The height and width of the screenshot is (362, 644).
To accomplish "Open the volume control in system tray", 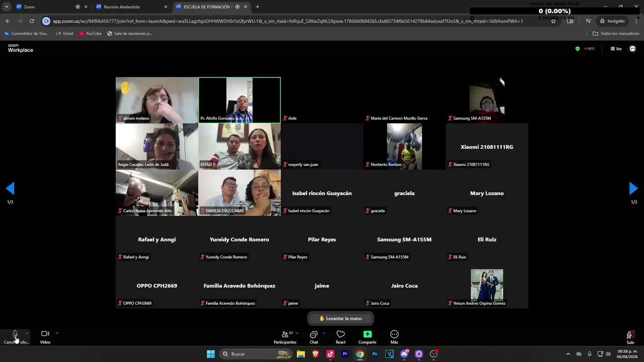I will click(x=608, y=354).
